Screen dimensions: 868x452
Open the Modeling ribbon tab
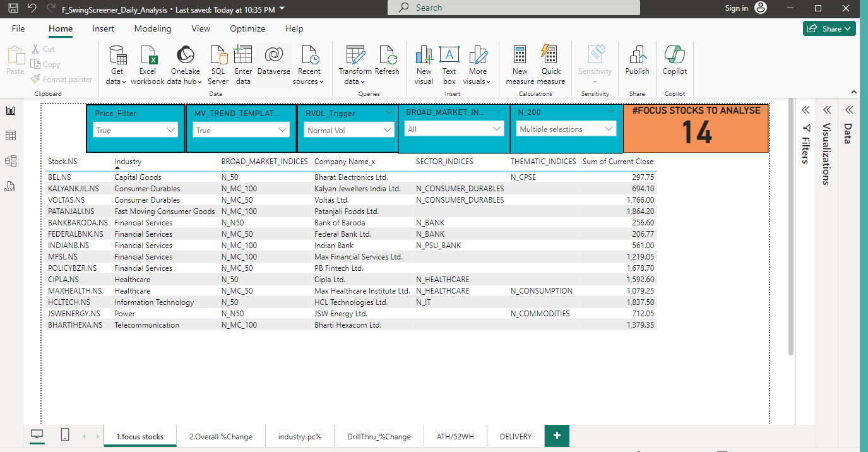(153, 28)
